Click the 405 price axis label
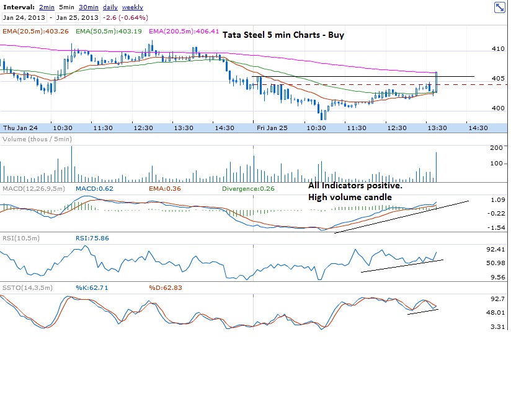This screenshot has height=420, width=511. coord(498,78)
